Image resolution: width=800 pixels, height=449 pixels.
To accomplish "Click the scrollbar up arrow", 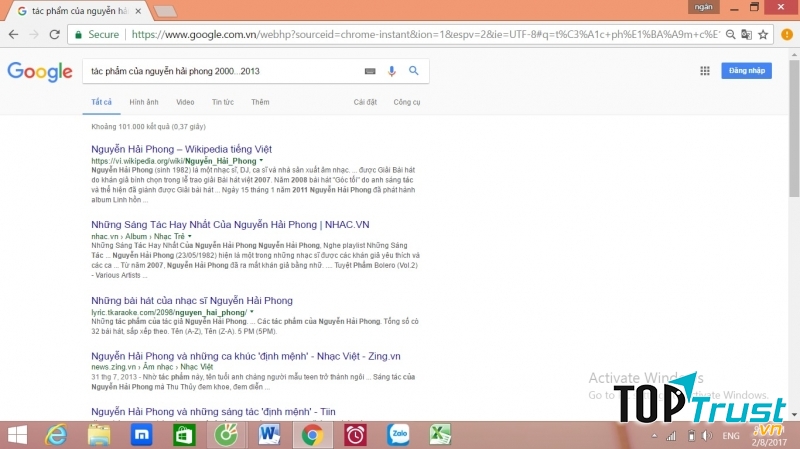I will (x=794, y=54).
